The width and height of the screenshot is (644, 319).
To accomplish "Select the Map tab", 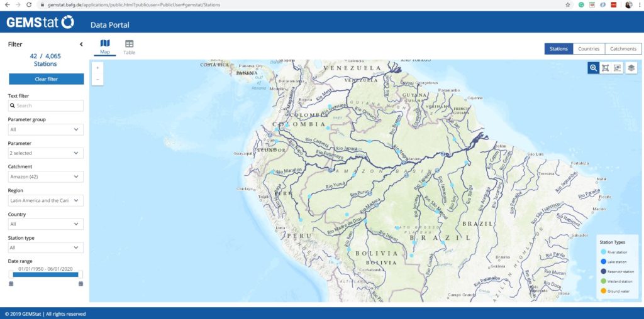I will pyautogui.click(x=105, y=48).
